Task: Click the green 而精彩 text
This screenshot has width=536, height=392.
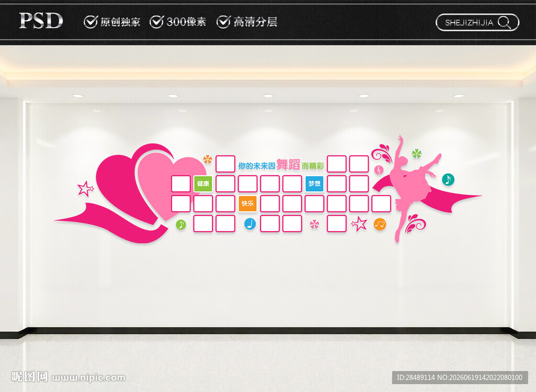Action: pyautogui.click(x=313, y=166)
